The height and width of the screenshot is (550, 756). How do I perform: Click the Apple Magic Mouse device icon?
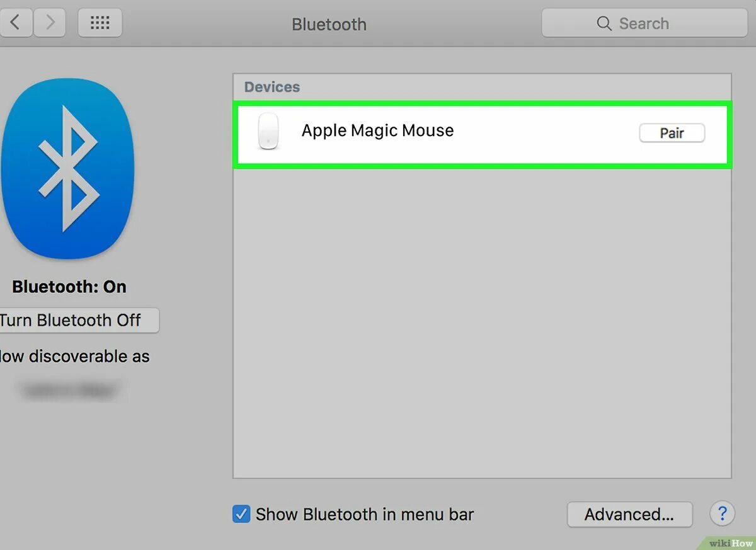(x=268, y=131)
